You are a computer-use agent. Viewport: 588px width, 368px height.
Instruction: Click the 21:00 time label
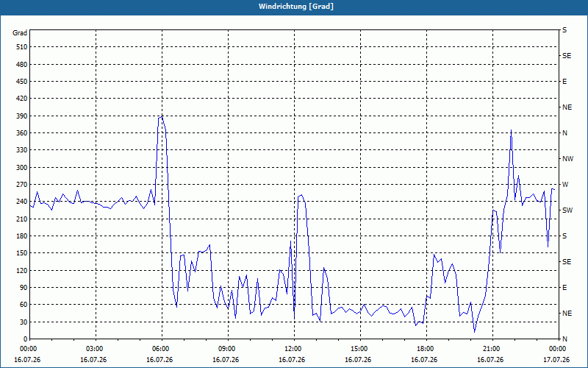[x=491, y=349]
